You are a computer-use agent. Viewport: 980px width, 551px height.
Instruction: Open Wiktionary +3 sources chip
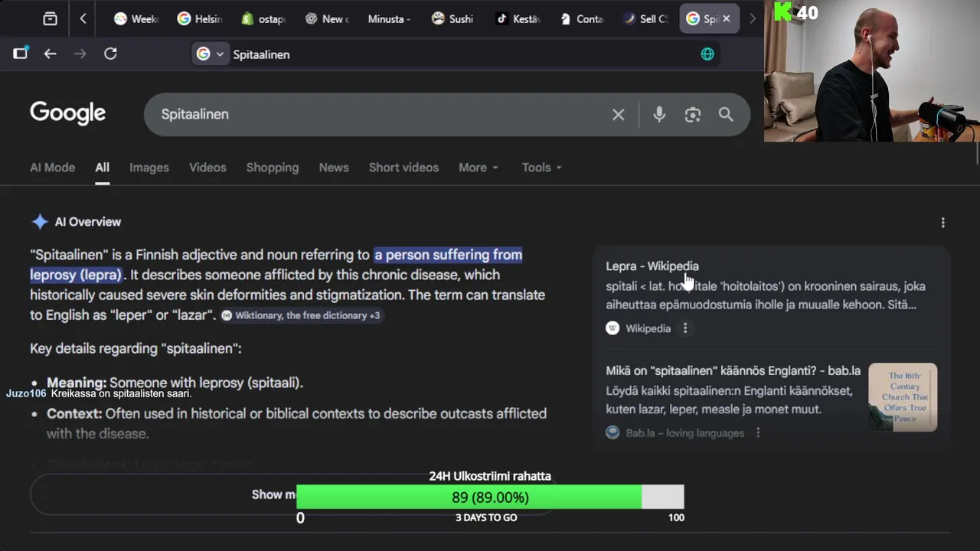(x=301, y=315)
